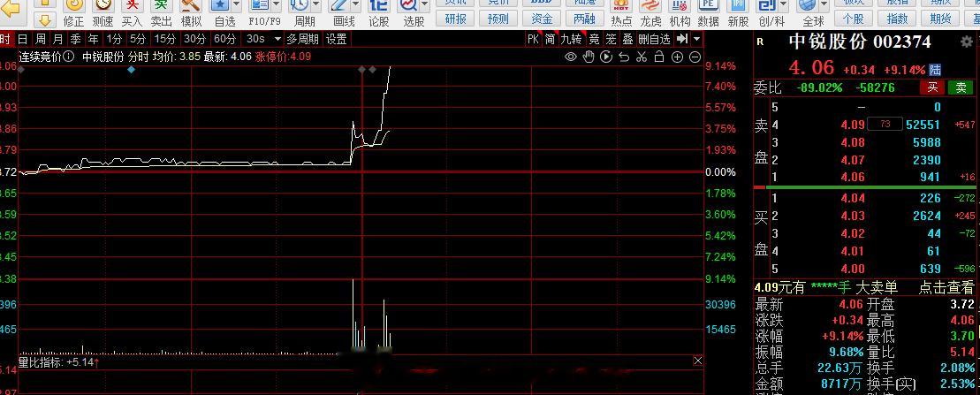The height and width of the screenshot is (395, 980).
Task: Open the F10/F9 company info icon
Action: (x=260, y=5)
